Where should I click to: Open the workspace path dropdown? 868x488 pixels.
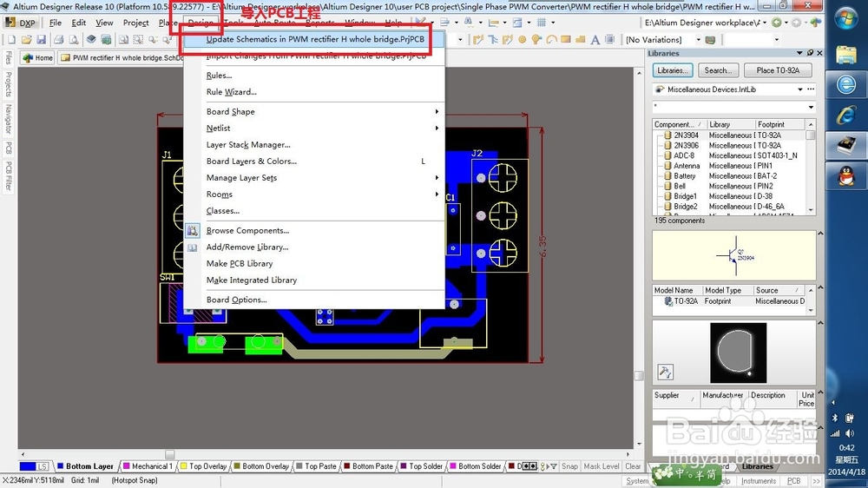(765, 23)
